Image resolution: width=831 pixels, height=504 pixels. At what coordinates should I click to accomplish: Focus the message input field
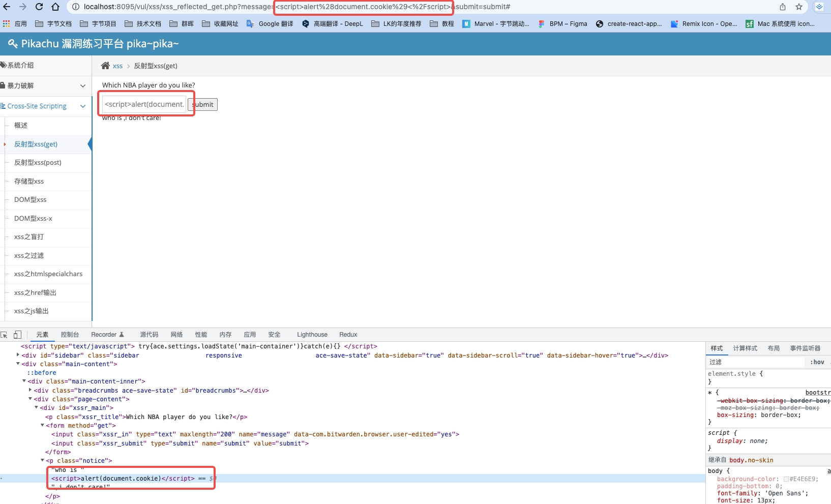[x=144, y=104]
